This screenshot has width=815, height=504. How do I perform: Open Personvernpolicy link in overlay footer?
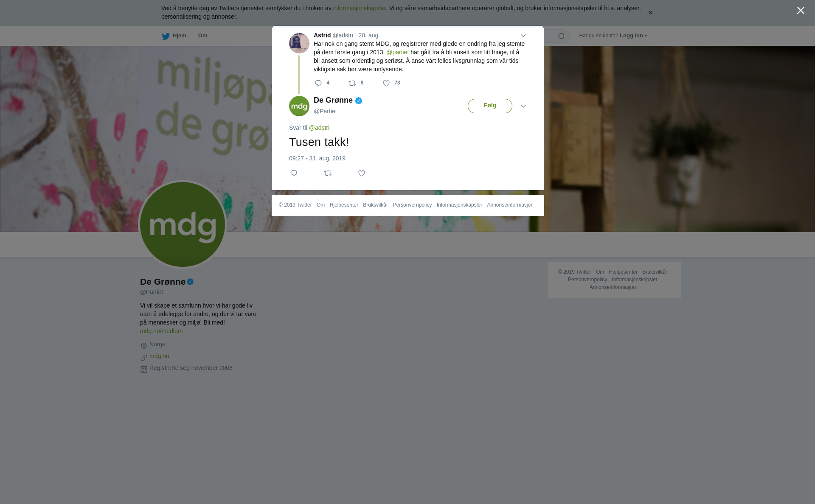pos(412,205)
